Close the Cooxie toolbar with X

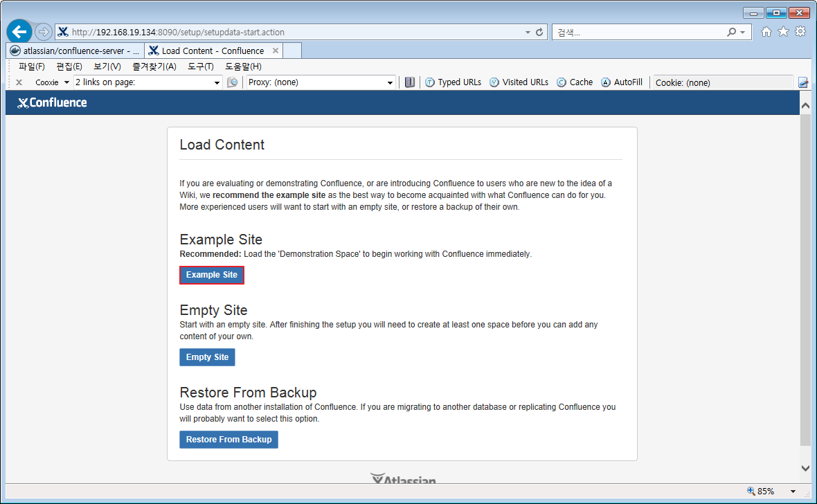tap(19, 82)
